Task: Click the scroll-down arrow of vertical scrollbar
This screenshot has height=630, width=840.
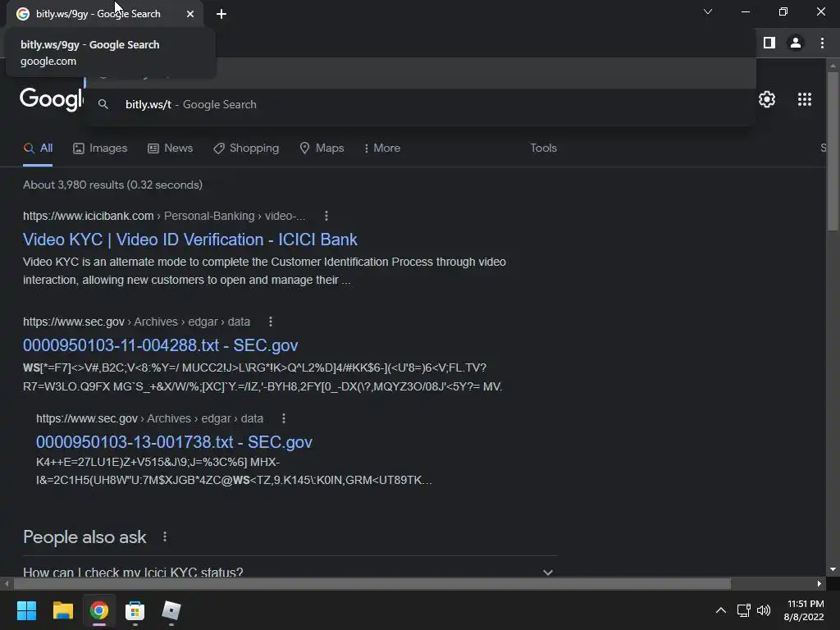Action: pyautogui.click(x=833, y=569)
